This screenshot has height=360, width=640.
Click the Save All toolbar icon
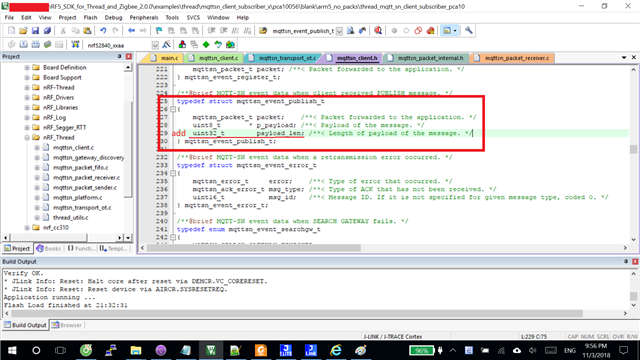coord(47,31)
